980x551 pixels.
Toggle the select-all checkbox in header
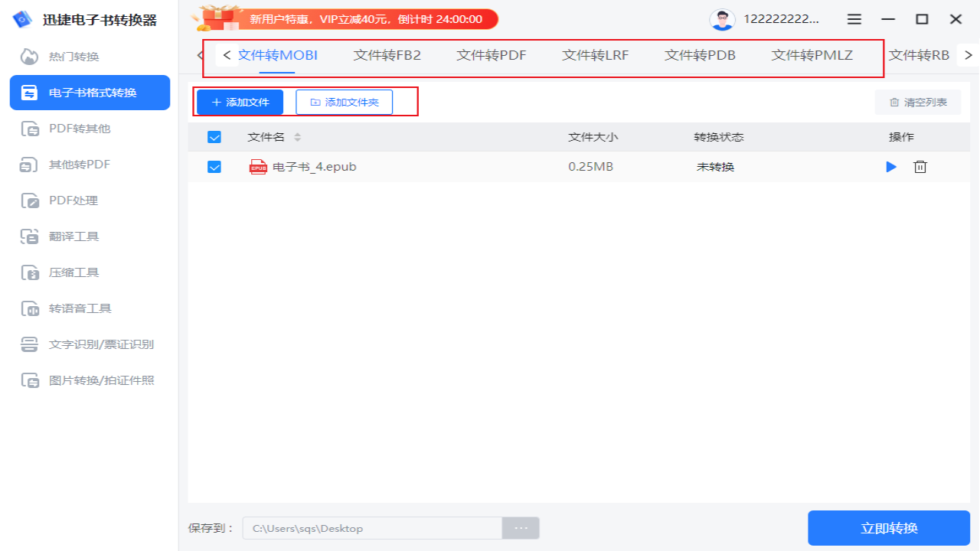(214, 137)
